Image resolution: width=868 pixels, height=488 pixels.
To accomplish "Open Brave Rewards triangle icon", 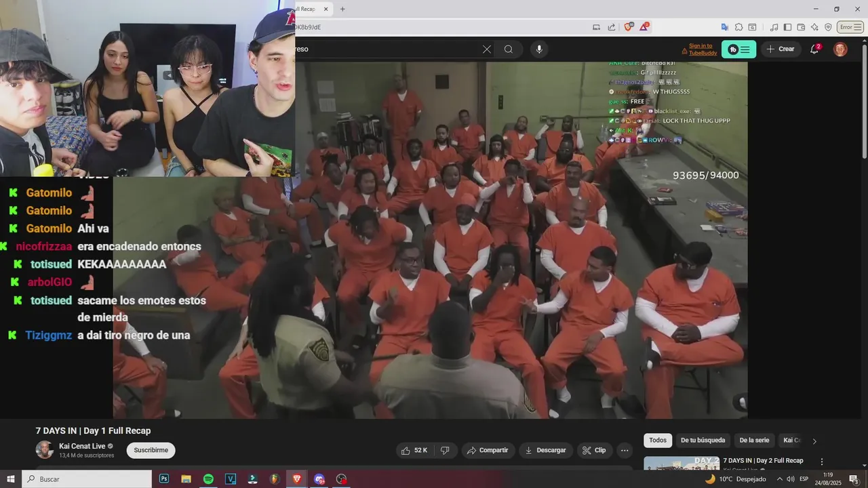I will [644, 27].
